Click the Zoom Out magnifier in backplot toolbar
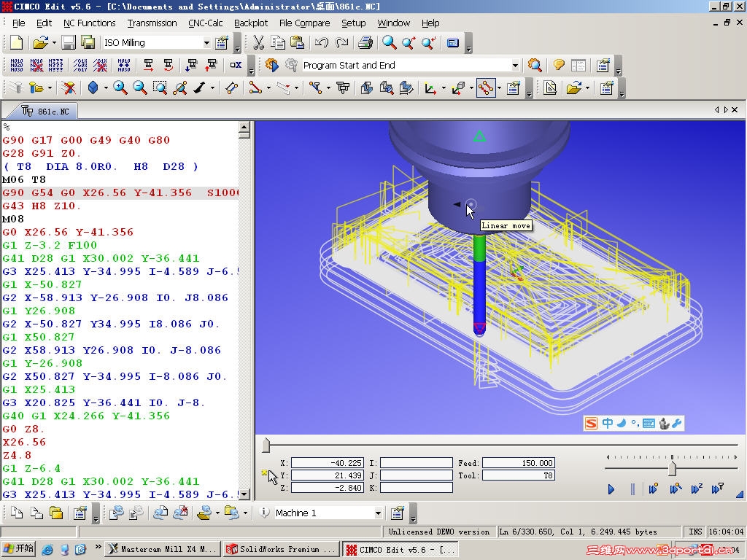 [x=139, y=87]
